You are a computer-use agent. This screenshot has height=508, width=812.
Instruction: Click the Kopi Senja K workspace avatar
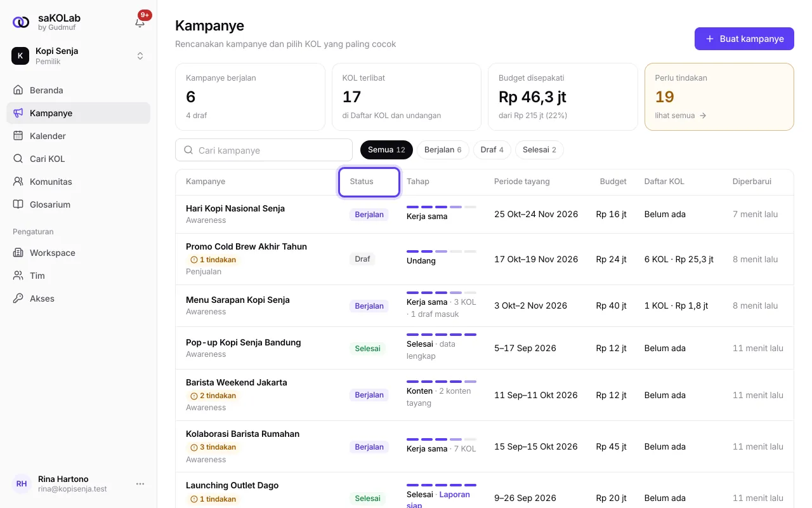point(20,56)
